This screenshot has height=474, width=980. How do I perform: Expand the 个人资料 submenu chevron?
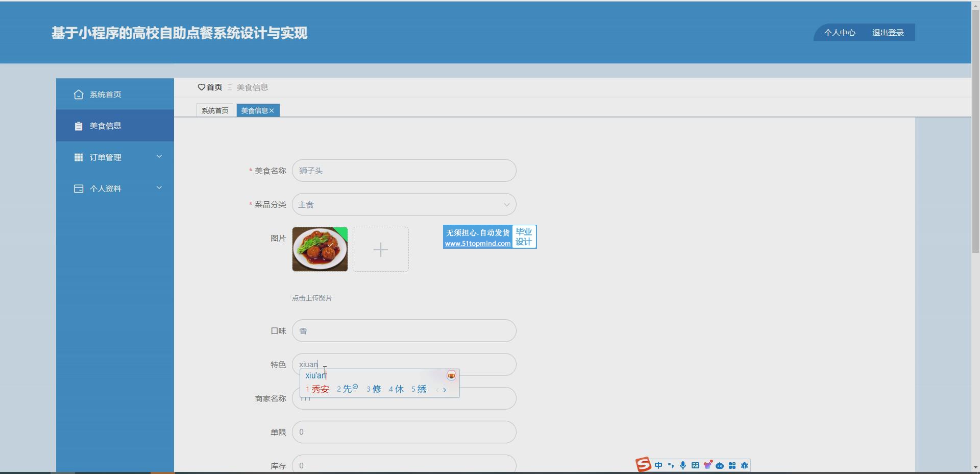[x=159, y=188]
